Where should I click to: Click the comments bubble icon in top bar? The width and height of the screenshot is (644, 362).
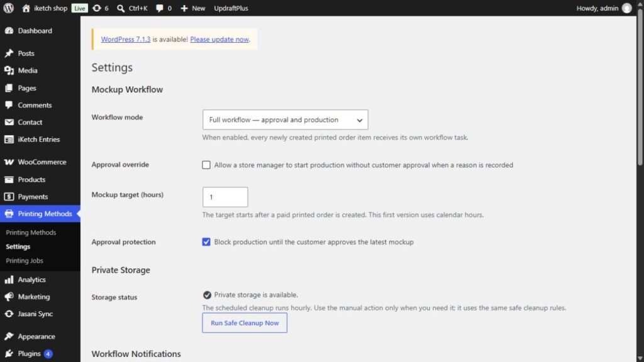click(159, 8)
